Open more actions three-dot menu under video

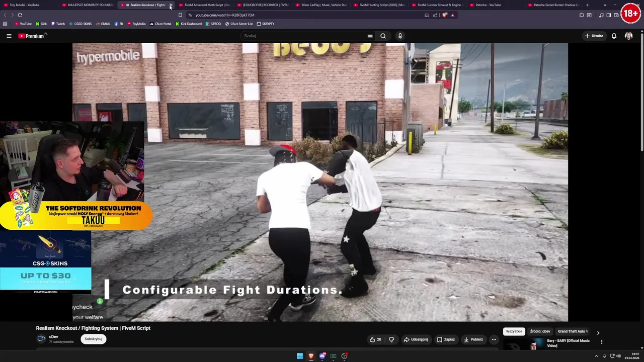[494, 339]
